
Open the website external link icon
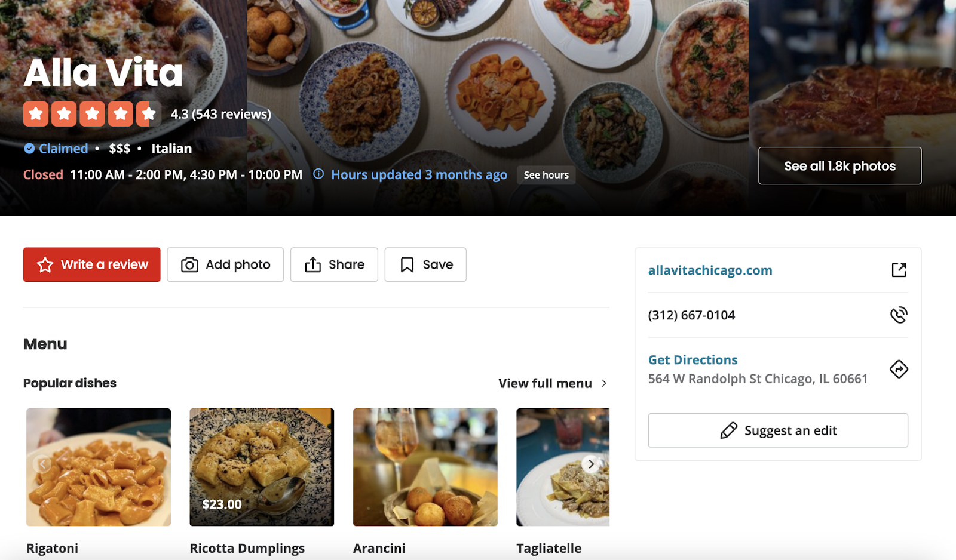point(899,270)
